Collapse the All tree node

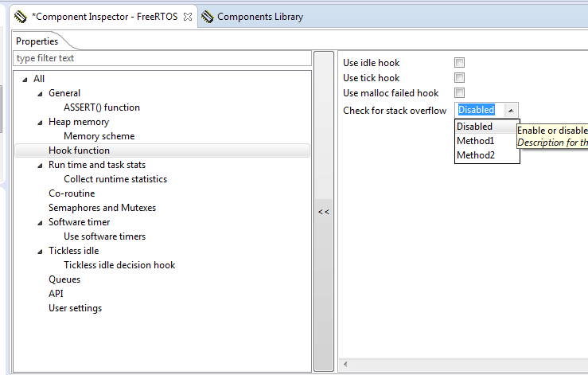pos(25,80)
